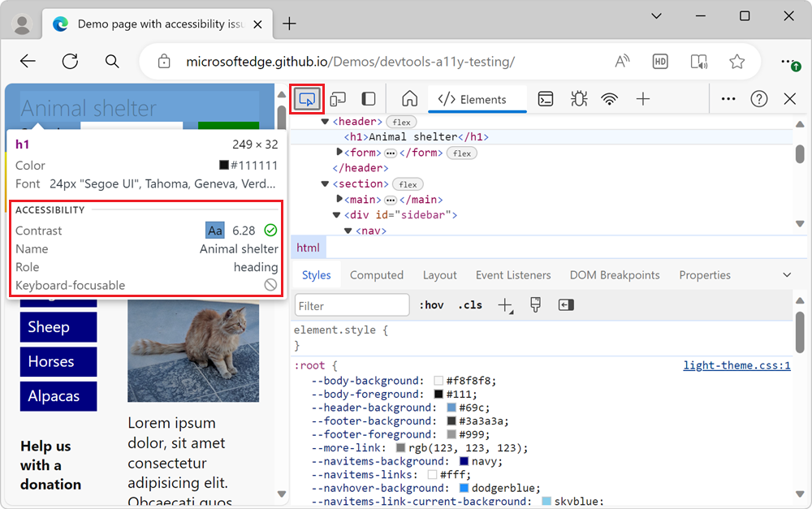
Task: Click the network conditions wifi icon
Action: tap(610, 97)
